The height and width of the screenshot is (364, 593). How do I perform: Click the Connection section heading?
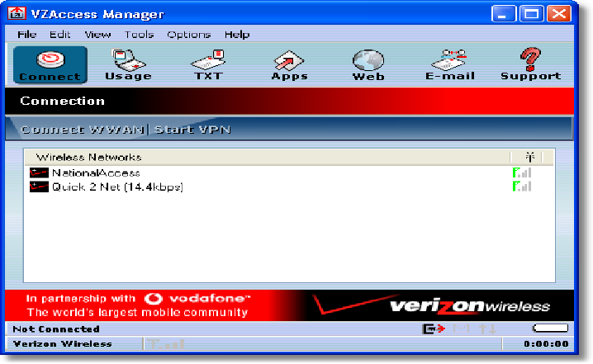(x=63, y=101)
